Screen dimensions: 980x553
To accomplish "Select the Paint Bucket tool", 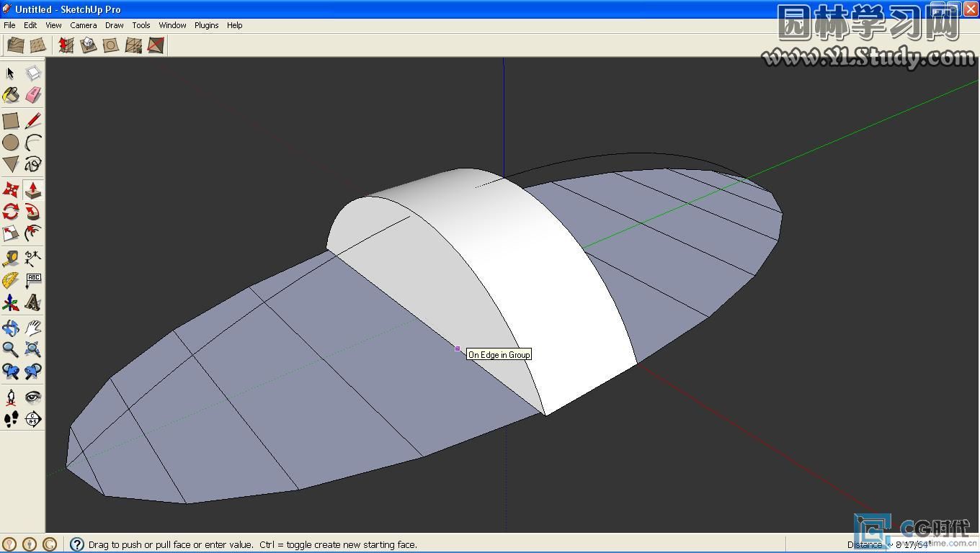I will coord(10,95).
